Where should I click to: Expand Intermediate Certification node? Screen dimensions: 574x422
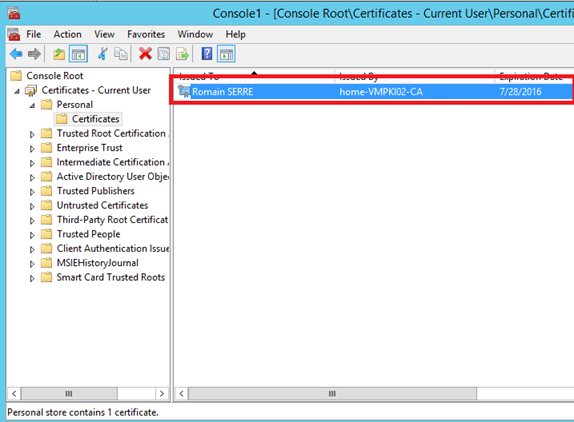point(32,163)
